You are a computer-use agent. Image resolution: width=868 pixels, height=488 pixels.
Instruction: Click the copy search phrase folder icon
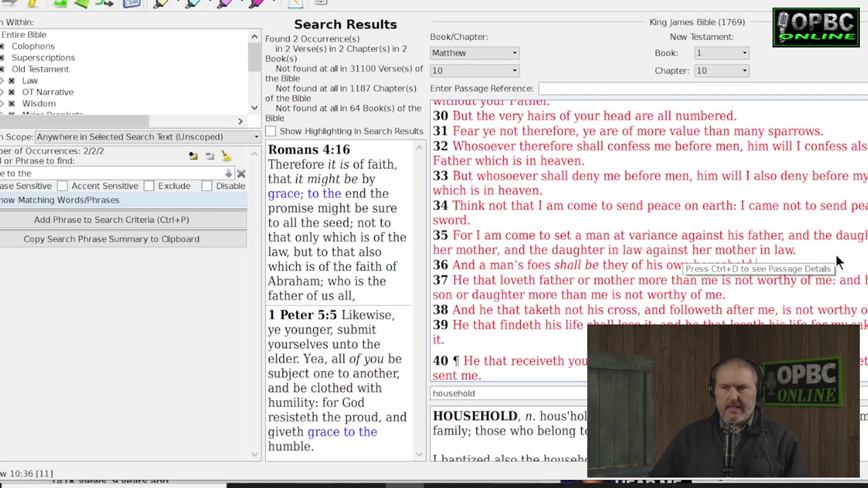coord(193,156)
